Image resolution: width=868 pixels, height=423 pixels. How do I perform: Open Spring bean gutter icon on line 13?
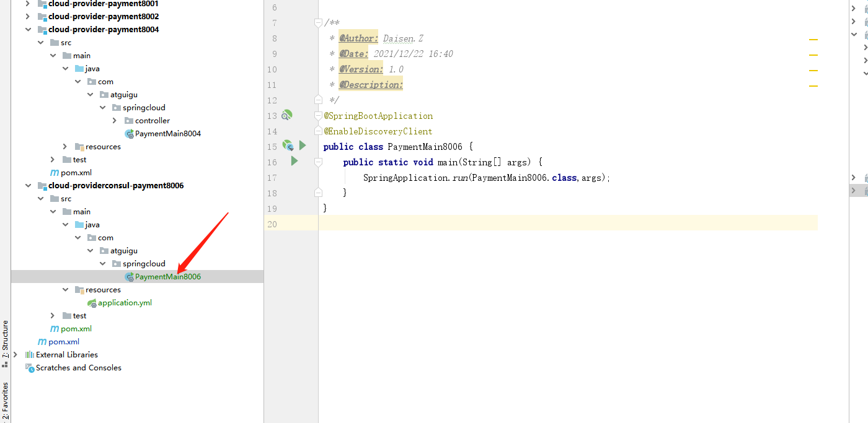[286, 115]
